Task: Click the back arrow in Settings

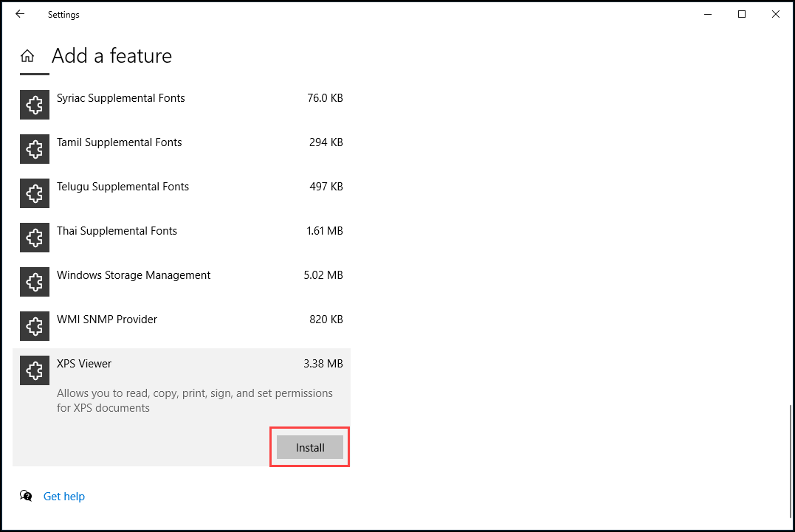Action: coord(20,14)
